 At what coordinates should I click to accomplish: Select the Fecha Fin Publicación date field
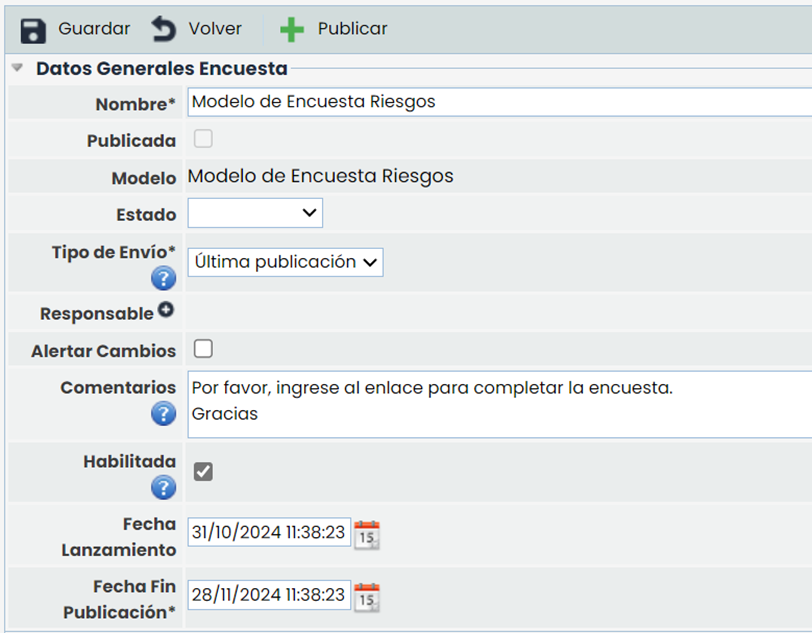268,594
